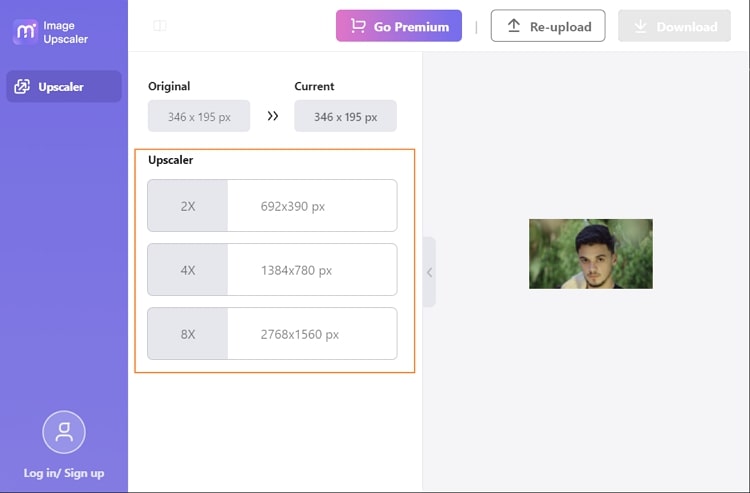Click the Go Premium button
750x493 pixels.
pos(399,26)
